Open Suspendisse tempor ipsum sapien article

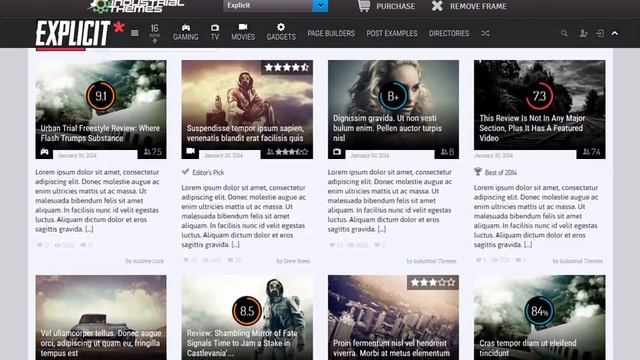[245, 133]
